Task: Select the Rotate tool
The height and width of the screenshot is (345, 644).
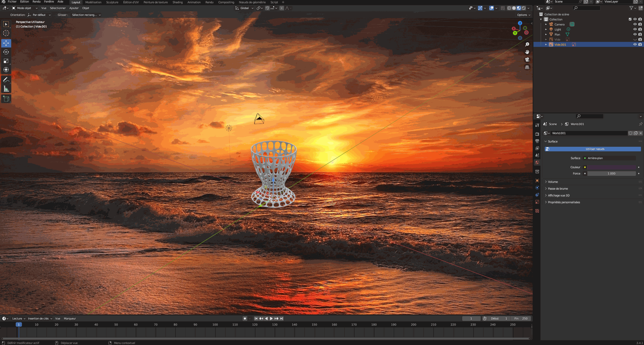Action: point(6,52)
